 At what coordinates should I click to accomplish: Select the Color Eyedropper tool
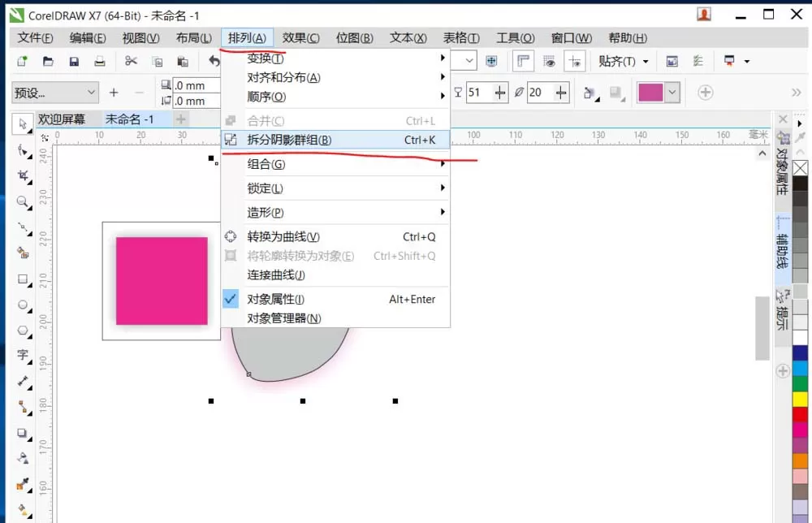coord(22,484)
